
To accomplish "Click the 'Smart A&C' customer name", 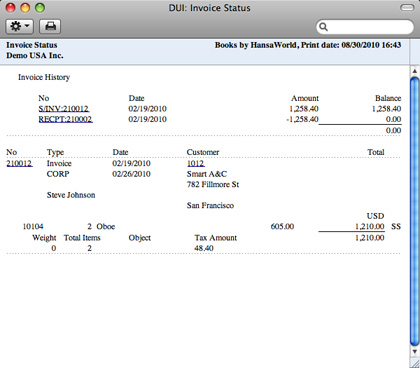I will click(207, 174).
